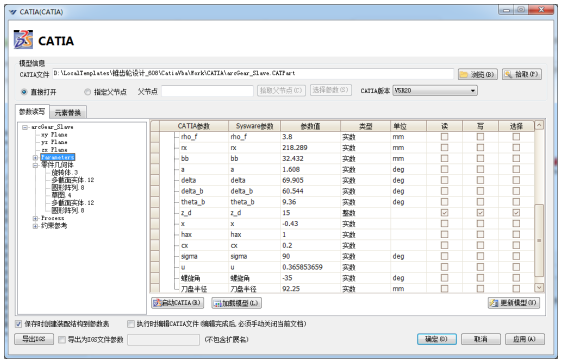Collapse the arcGear_Slave root node
Viewport: 564px width, 364px height.
tap(25, 127)
